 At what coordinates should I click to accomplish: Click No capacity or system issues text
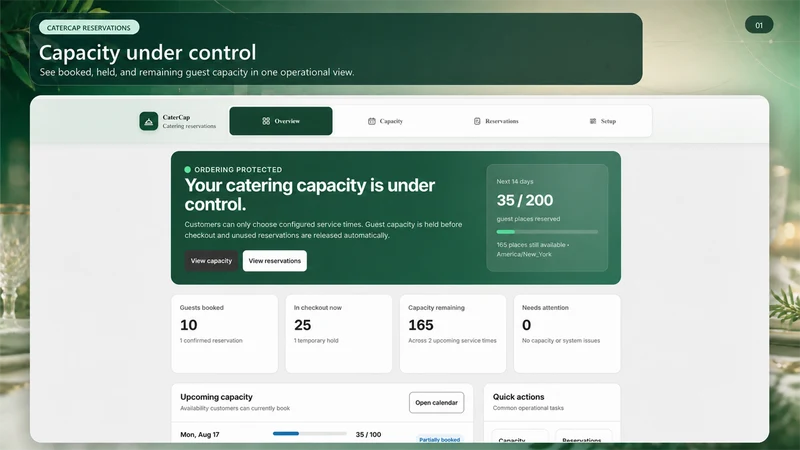tap(561, 340)
